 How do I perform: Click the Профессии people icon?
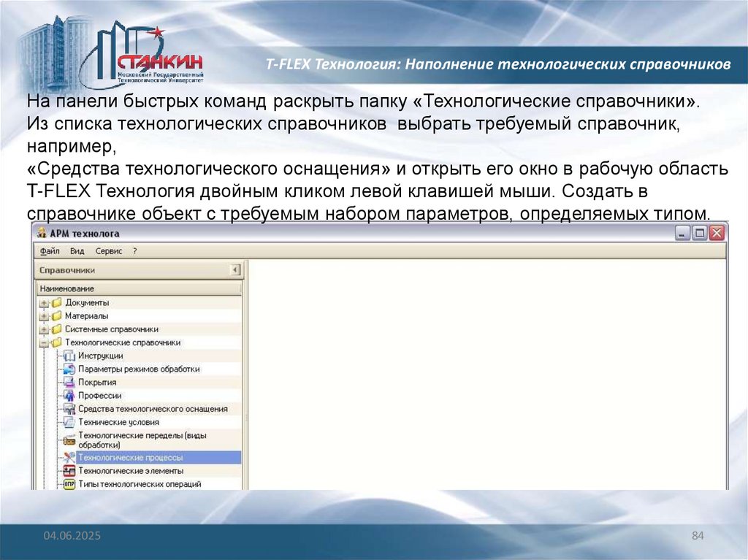tap(69, 396)
